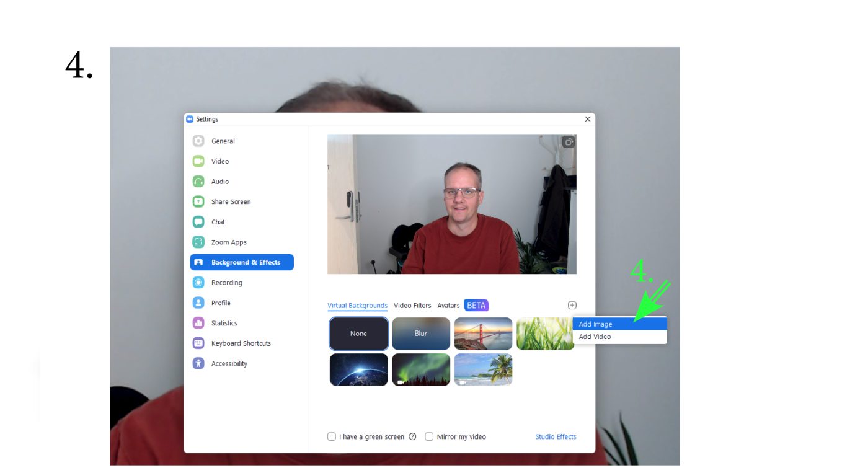Image resolution: width=868 pixels, height=473 pixels.
Task: Click the rotate video icon on preview
Action: coord(568,142)
